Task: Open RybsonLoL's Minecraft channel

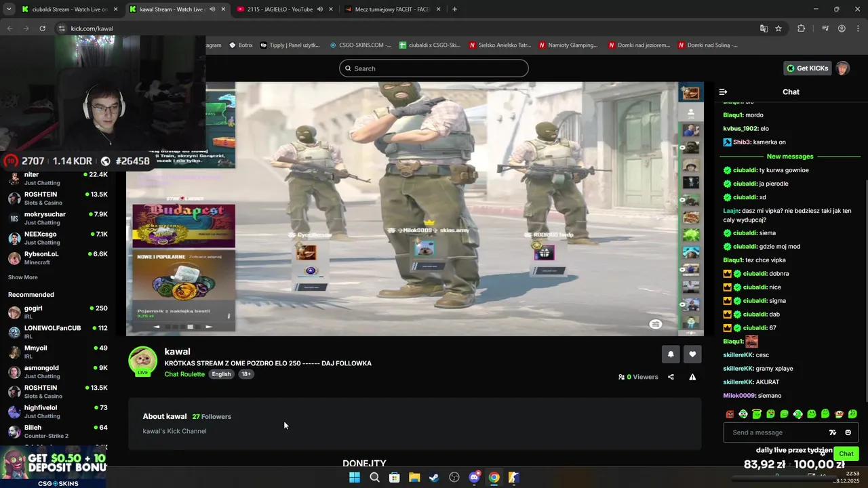Action: click(58, 258)
